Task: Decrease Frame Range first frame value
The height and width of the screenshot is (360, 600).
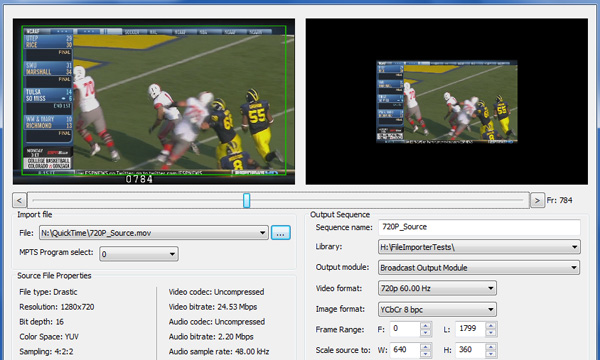Action: (x=425, y=333)
